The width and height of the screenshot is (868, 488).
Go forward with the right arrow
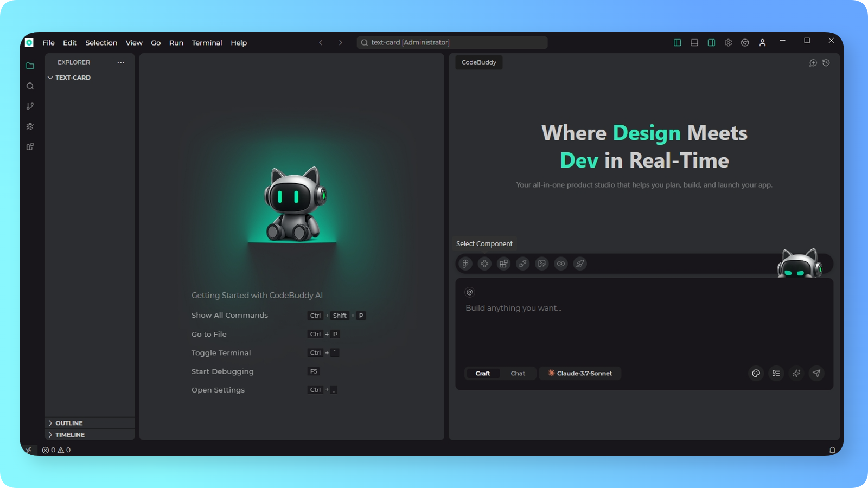340,43
